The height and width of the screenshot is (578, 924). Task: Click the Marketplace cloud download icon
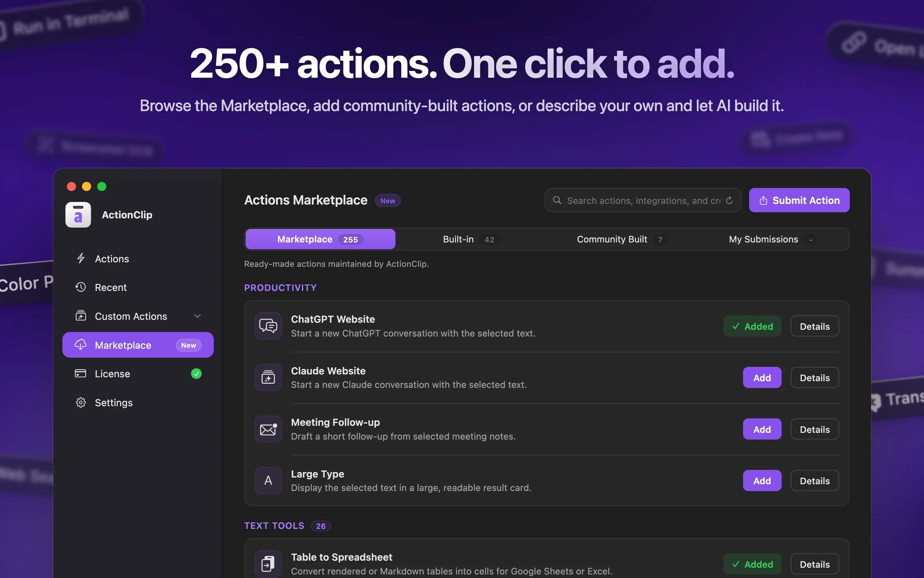point(81,345)
